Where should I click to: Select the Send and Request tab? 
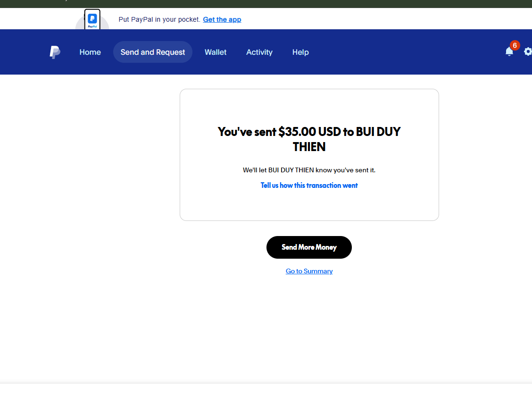click(x=152, y=52)
